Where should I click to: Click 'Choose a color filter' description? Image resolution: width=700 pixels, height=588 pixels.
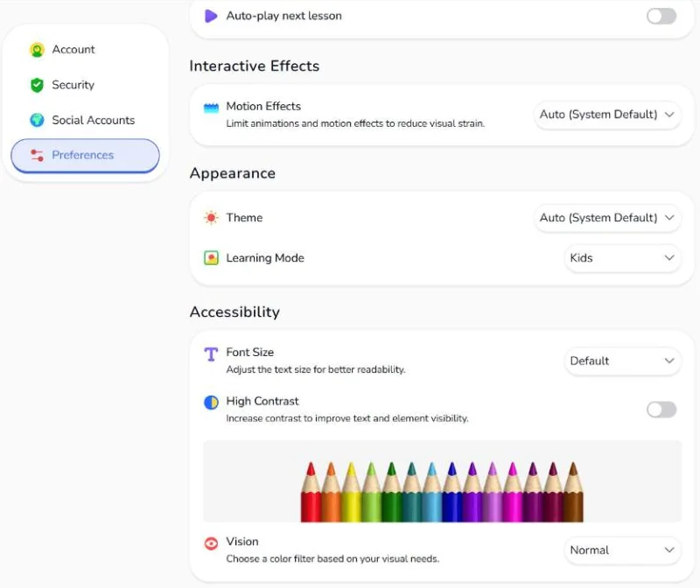click(332, 559)
